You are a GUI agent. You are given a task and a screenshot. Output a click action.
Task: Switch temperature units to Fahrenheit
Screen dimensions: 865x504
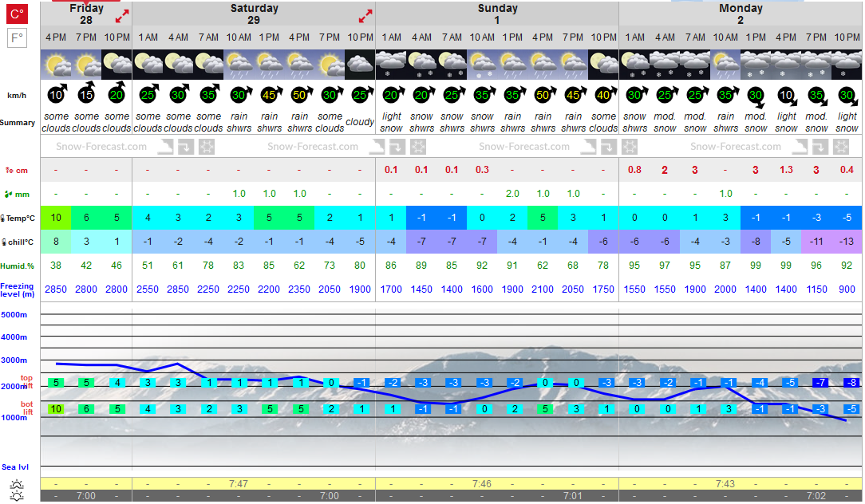click(17, 38)
